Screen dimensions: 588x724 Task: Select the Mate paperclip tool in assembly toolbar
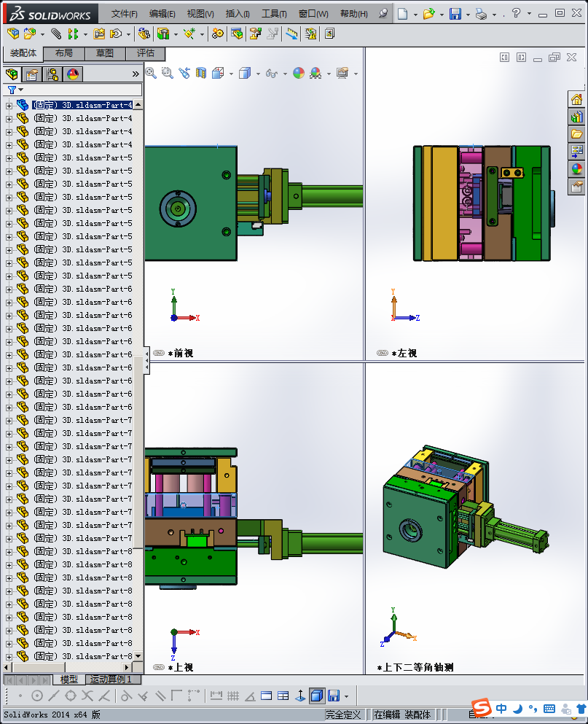click(x=55, y=33)
